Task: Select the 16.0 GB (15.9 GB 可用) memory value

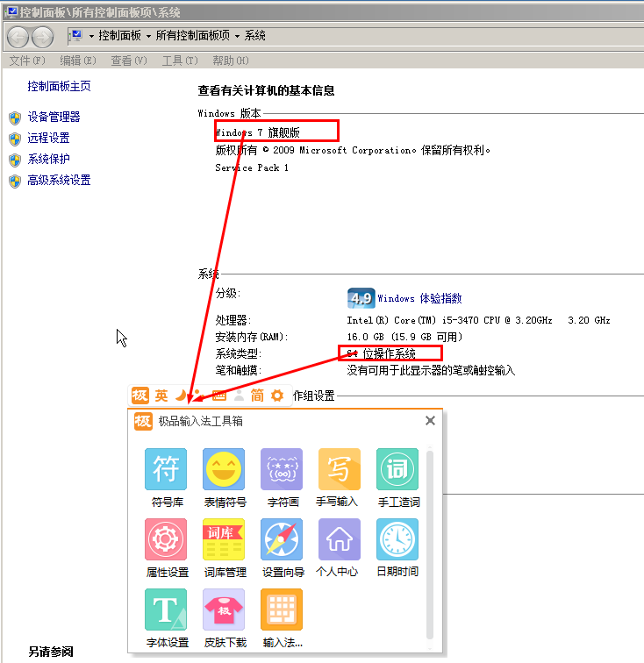Action: coord(404,337)
